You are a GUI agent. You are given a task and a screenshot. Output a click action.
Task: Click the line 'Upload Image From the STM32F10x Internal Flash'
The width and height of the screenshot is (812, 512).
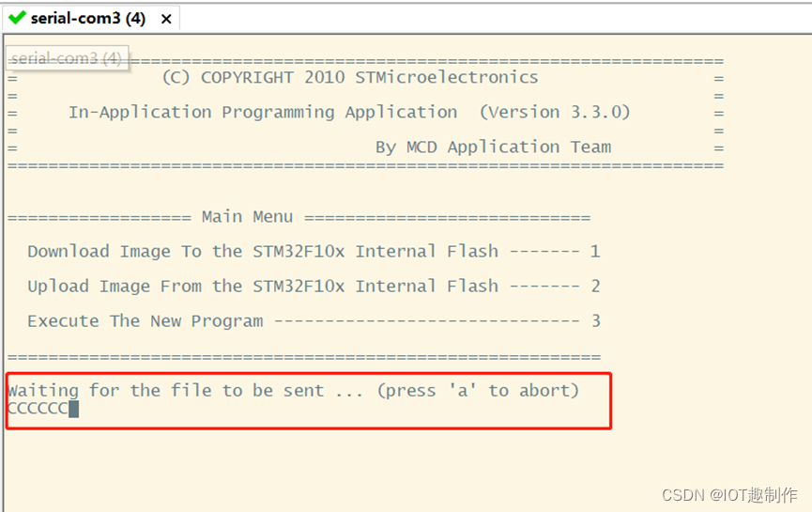(x=314, y=286)
